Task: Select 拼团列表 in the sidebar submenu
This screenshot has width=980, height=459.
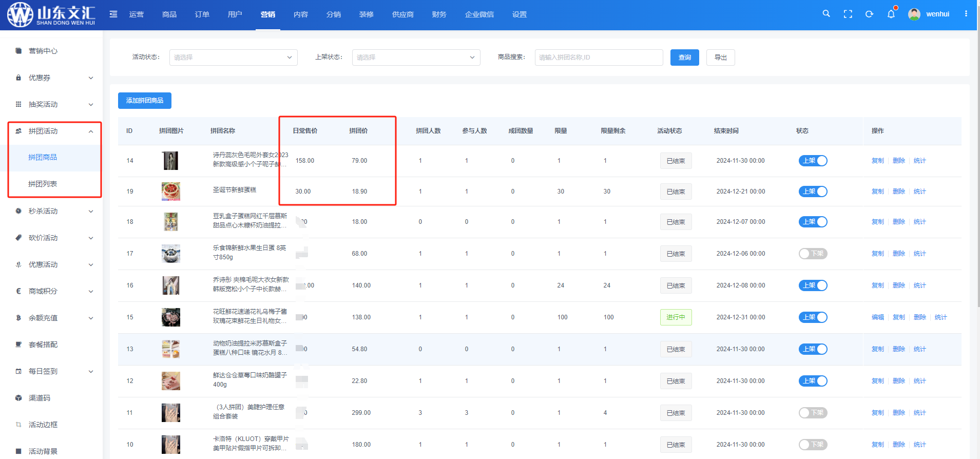Action: [43, 184]
